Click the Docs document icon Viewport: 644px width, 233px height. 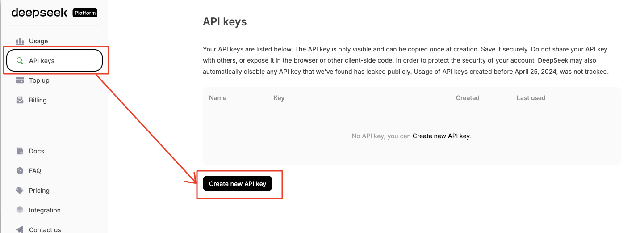(20, 151)
